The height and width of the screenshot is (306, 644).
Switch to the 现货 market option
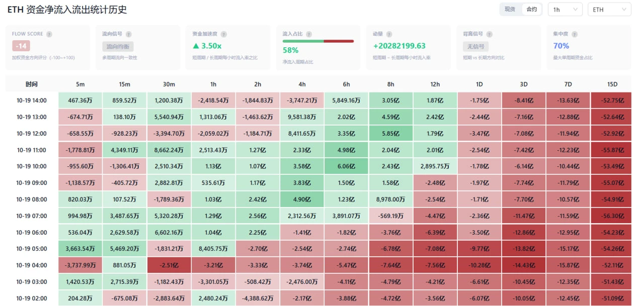click(510, 10)
